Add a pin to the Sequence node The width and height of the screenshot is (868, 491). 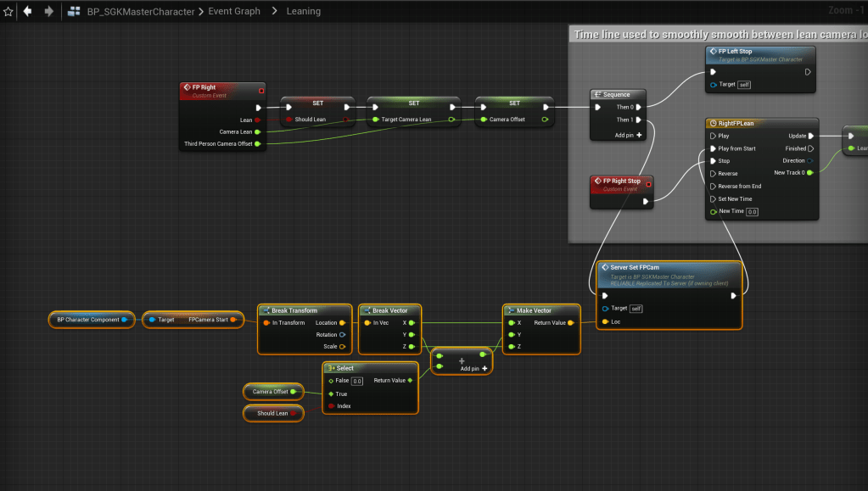(x=628, y=135)
